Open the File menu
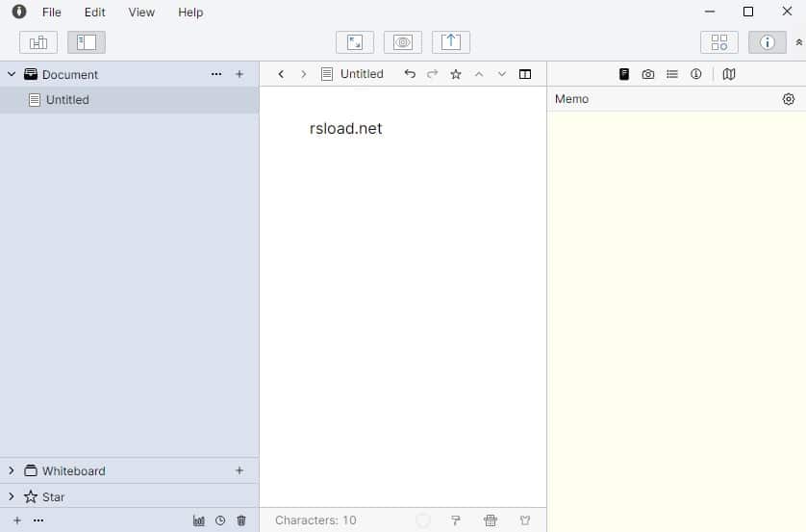Screen dimensions: 806x532 tap(51, 13)
